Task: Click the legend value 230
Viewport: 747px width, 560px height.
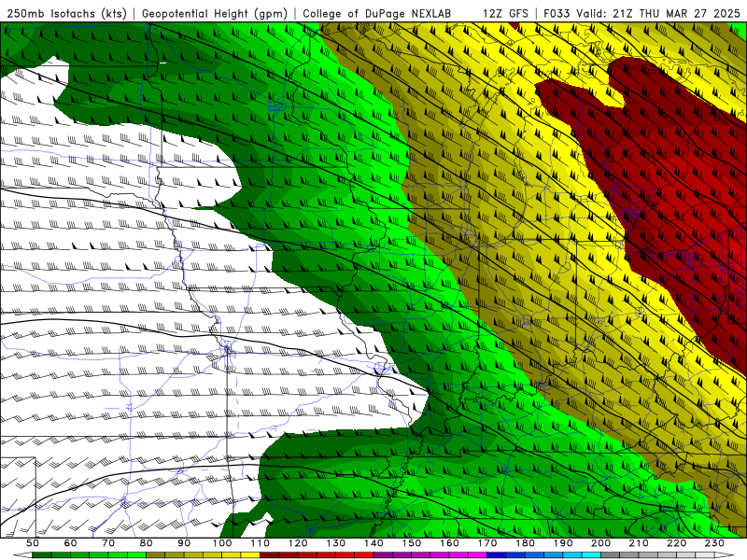Action: (715, 543)
